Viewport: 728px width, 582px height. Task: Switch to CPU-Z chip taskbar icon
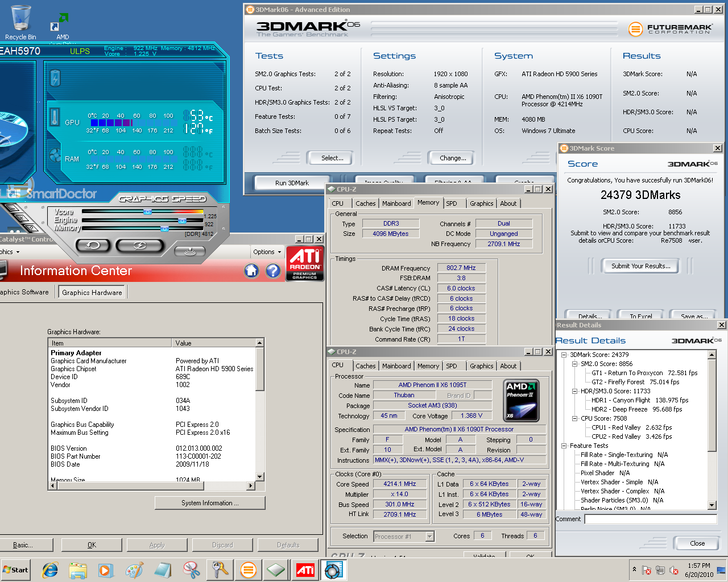pyautogui.click(x=276, y=569)
